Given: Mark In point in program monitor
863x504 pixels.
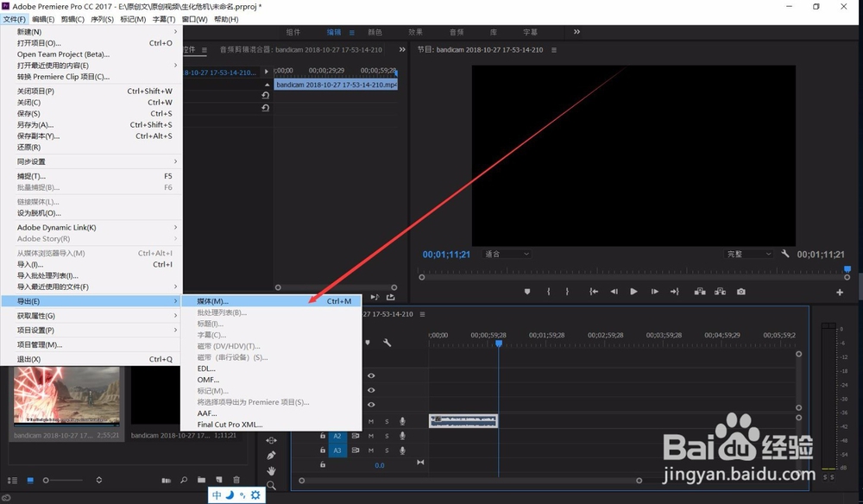Looking at the screenshot, I should point(548,292).
